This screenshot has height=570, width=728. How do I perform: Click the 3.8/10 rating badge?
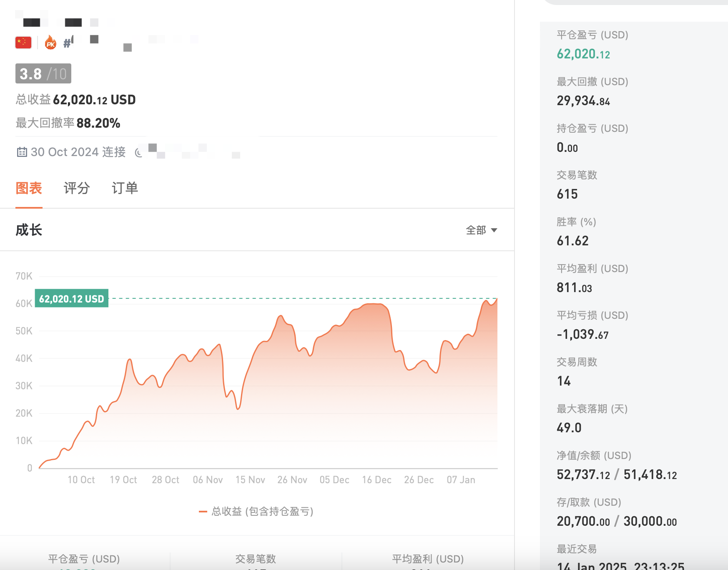43,74
